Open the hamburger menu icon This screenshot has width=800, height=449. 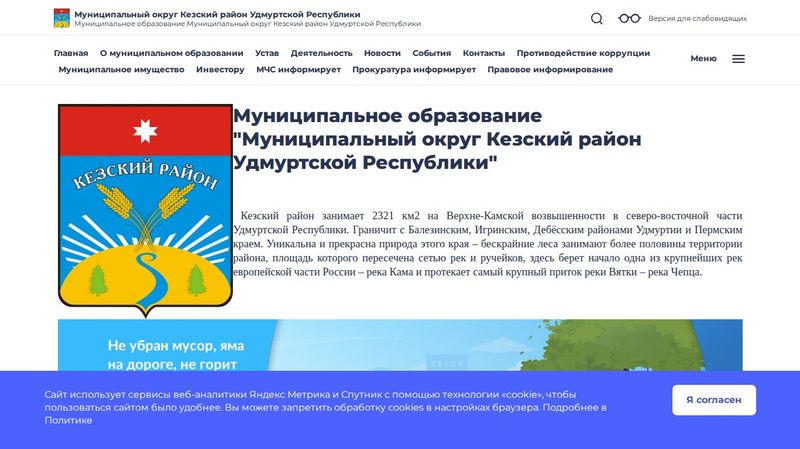[x=738, y=58]
